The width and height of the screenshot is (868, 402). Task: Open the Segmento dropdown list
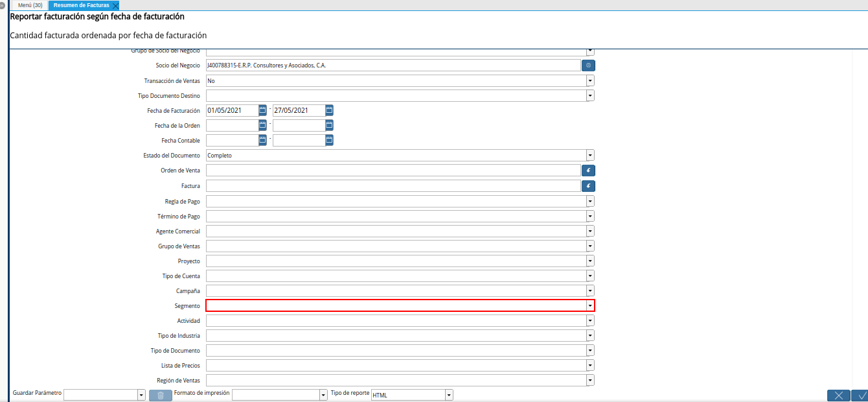tap(590, 306)
